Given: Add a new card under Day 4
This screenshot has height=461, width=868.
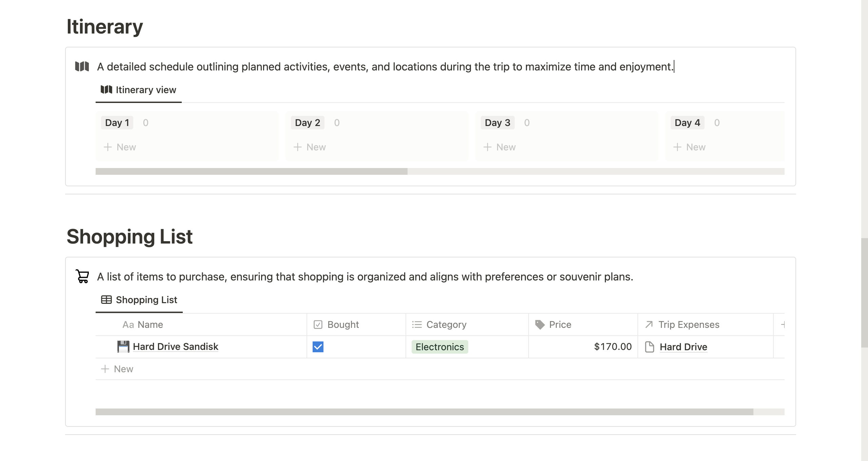Looking at the screenshot, I should tap(689, 147).
